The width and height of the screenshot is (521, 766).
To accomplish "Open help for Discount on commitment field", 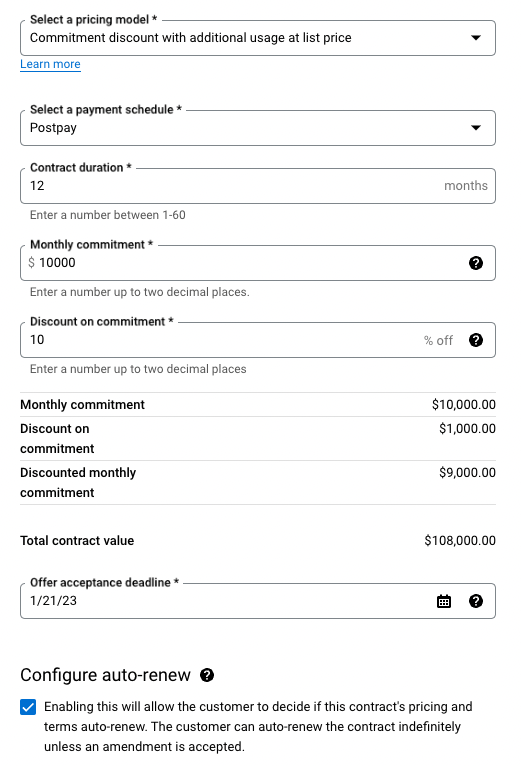I will pos(476,340).
